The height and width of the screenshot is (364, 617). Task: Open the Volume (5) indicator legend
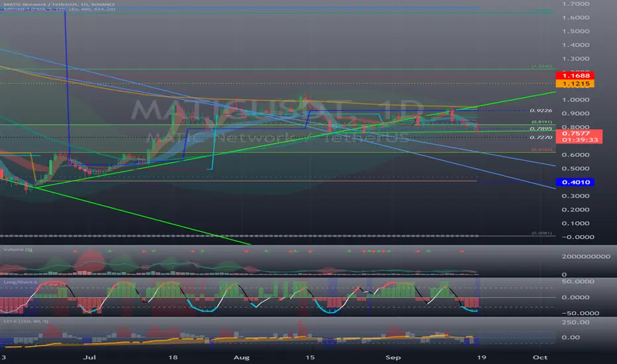tap(18, 250)
